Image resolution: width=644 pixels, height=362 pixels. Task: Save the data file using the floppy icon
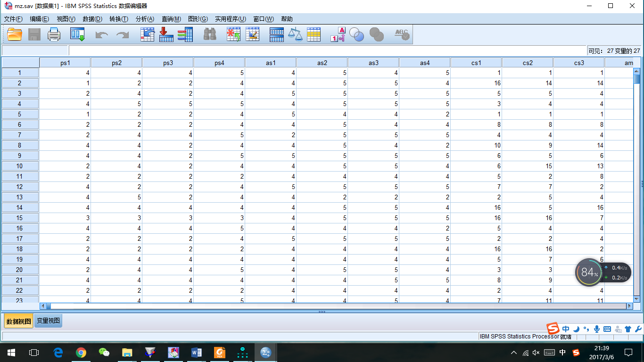34,34
